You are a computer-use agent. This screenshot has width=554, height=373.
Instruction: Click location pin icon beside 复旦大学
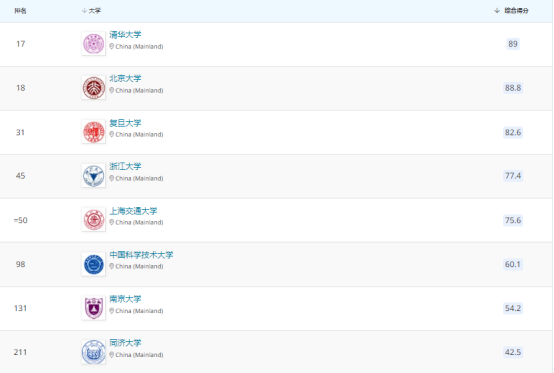tap(112, 134)
